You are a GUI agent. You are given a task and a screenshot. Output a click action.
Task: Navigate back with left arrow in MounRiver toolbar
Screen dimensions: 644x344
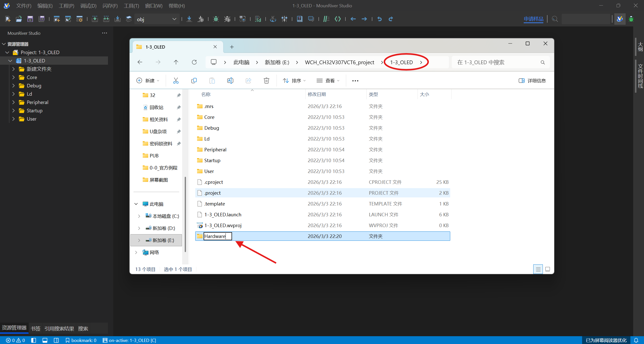(353, 19)
